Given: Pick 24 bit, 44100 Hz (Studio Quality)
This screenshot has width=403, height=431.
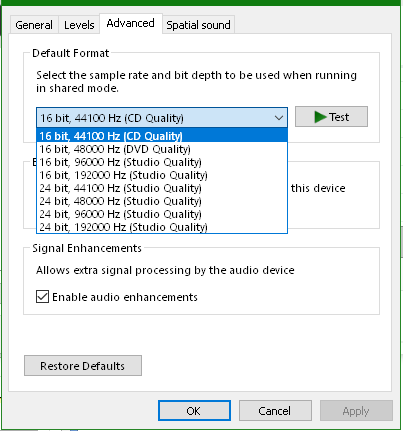Looking at the screenshot, I should click(x=162, y=188).
